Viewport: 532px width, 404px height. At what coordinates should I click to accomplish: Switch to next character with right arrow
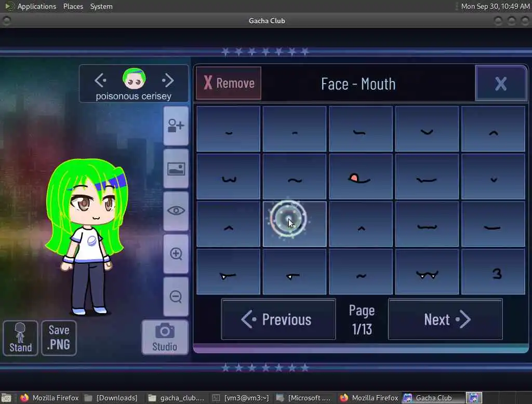point(168,80)
